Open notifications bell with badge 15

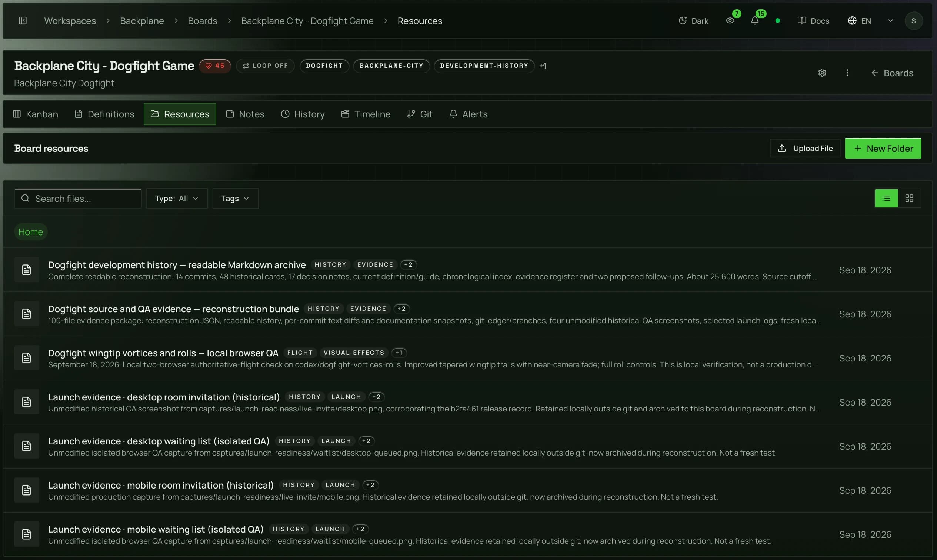point(754,20)
